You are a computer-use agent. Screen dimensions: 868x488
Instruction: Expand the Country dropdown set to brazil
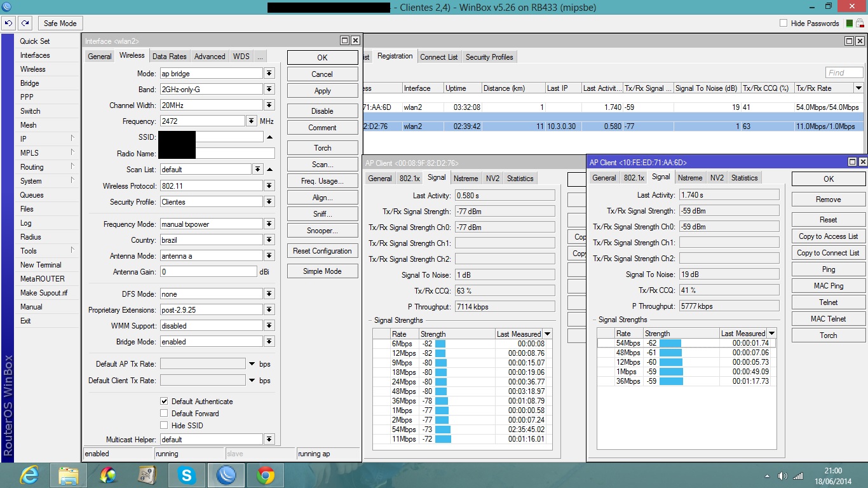tap(269, 240)
